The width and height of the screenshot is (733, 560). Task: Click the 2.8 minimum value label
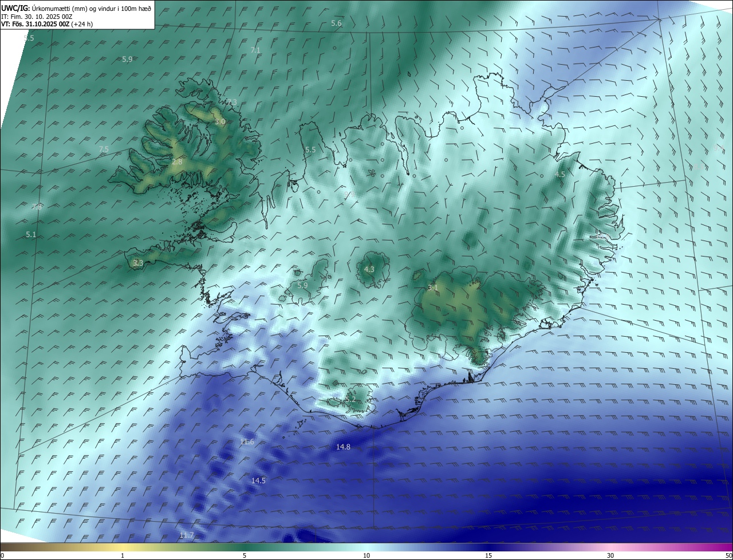click(x=177, y=162)
